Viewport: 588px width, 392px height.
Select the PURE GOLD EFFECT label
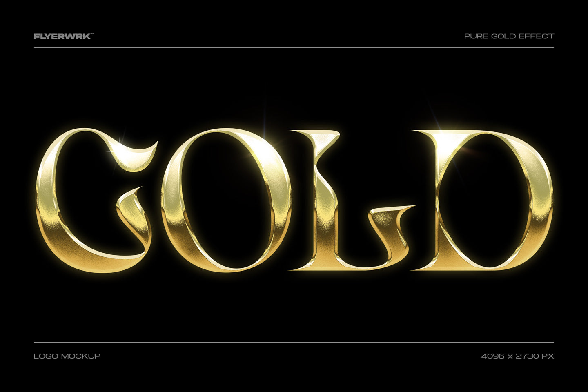click(x=509, y=36)
